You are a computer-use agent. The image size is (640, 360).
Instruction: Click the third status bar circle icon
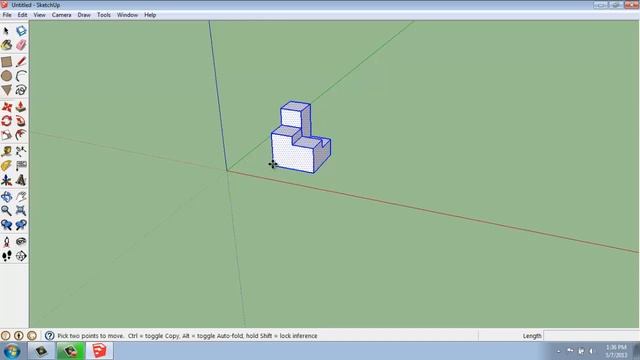[x=31, y=336]
